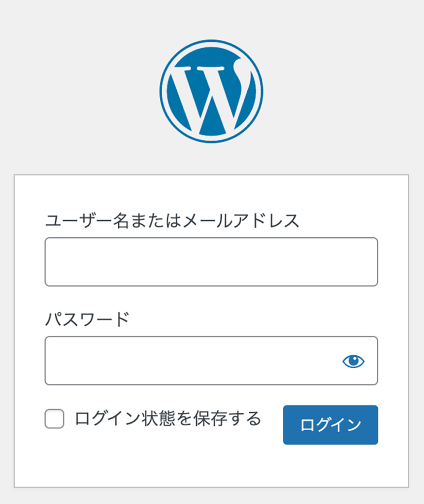Click the ユーザー名またはメールアドレス label text
The width and height of the screenshot is (424, 504).
click(172, 220)
